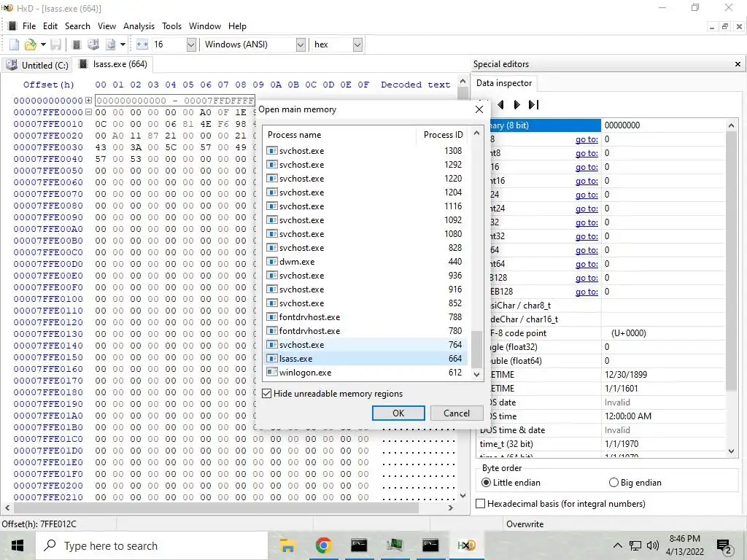Open the Edit menu
Screen dimensions: 747x560
(x=50, y=26)
